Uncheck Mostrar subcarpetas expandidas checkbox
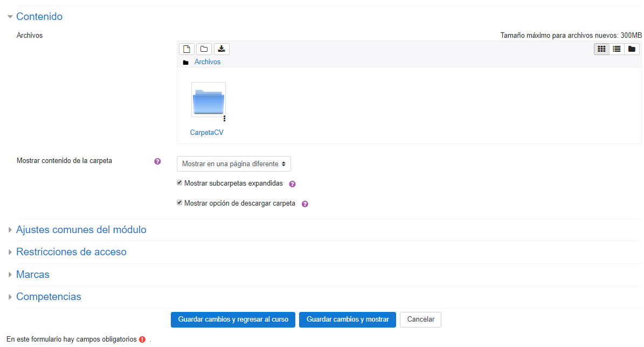 point(180,183)
